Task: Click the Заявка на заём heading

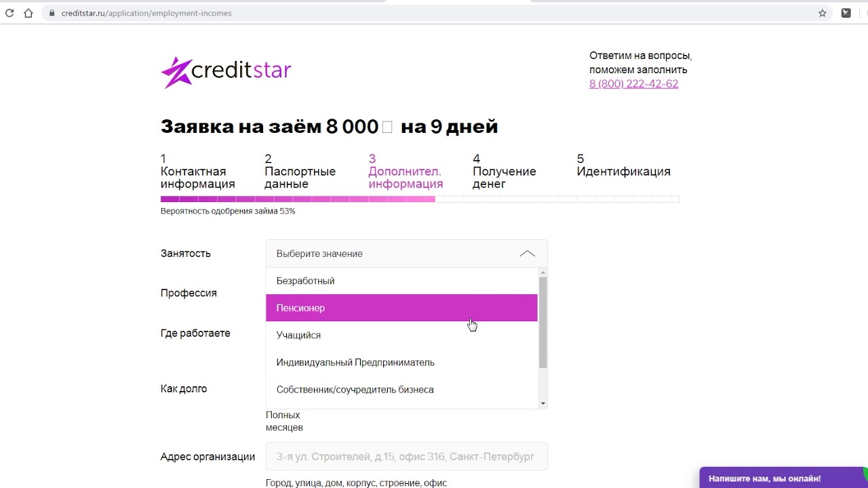Action: (329, 127)
